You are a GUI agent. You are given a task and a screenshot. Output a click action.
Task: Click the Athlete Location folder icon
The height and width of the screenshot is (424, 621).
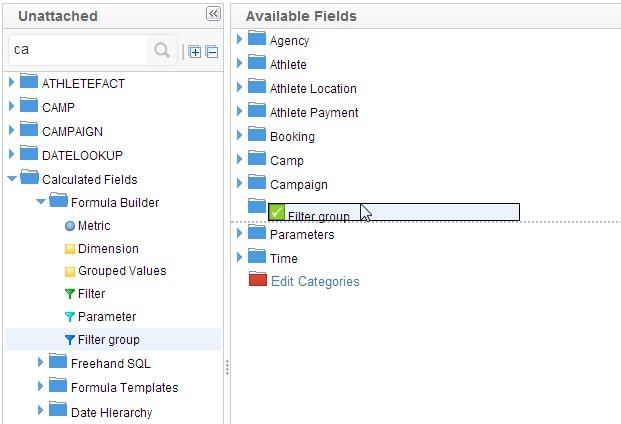pyautogui.click(x=257, y=86)
